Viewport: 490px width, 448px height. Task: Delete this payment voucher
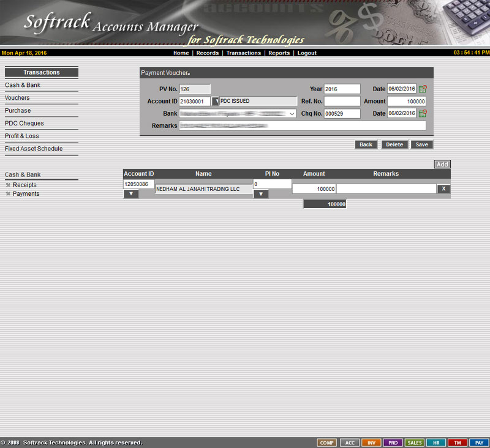point(394,145)
